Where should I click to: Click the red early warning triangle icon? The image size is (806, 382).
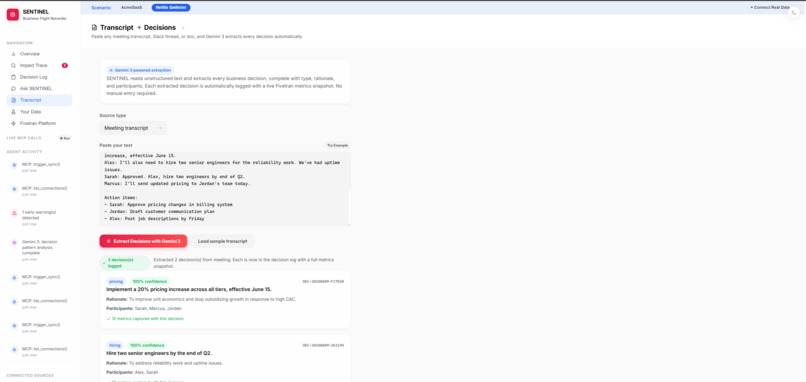[x=14, y=212]
